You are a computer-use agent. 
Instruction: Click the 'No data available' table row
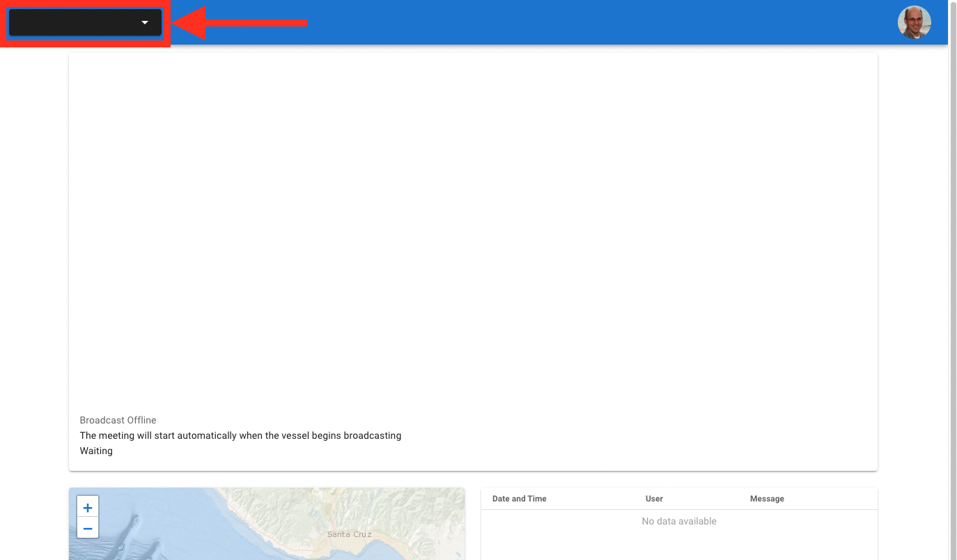(678, 521)
